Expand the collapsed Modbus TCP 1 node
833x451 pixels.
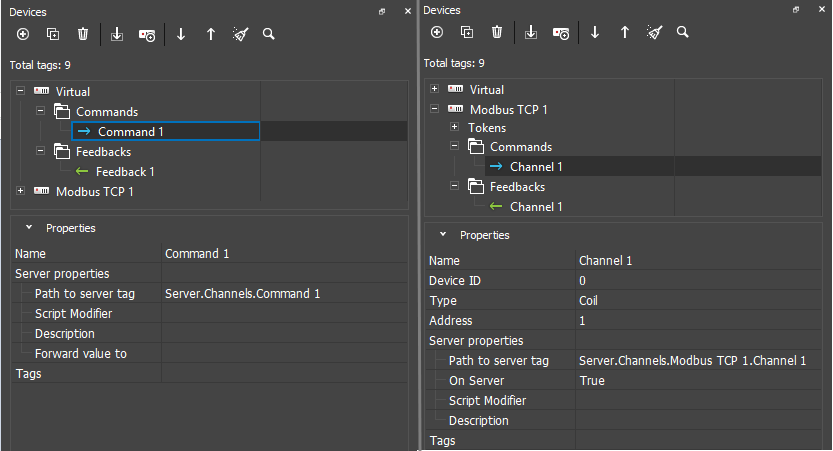[x=21, y=191]
